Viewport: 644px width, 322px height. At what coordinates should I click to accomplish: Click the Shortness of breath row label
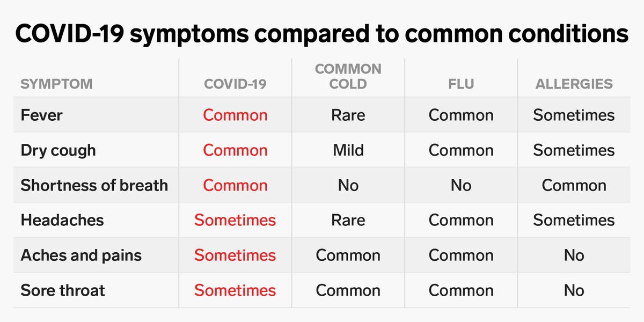coord(94,185)
